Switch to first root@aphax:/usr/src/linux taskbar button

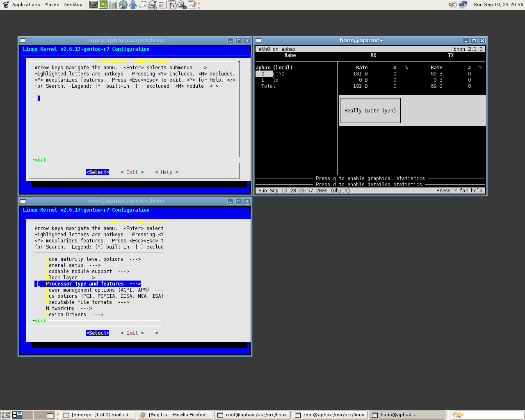point(252,415)
